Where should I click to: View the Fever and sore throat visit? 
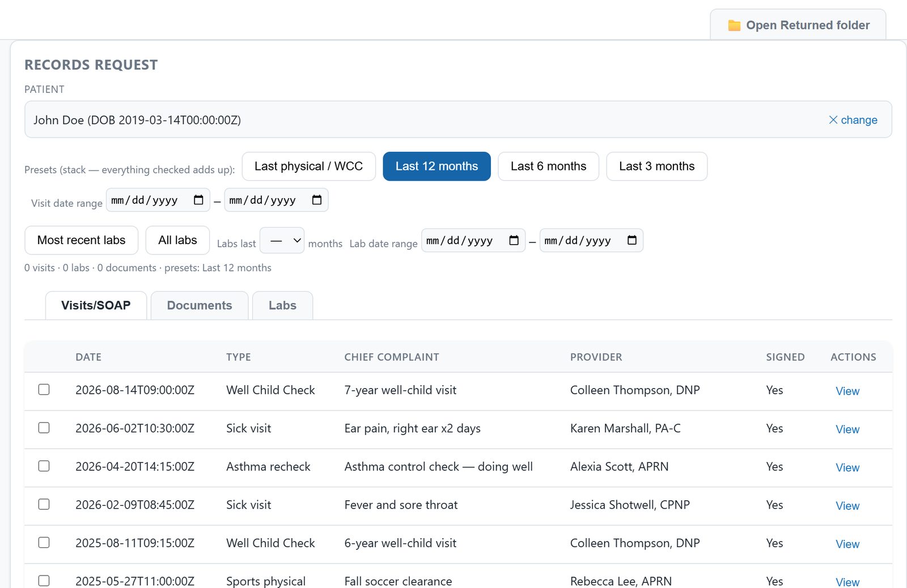847,506
